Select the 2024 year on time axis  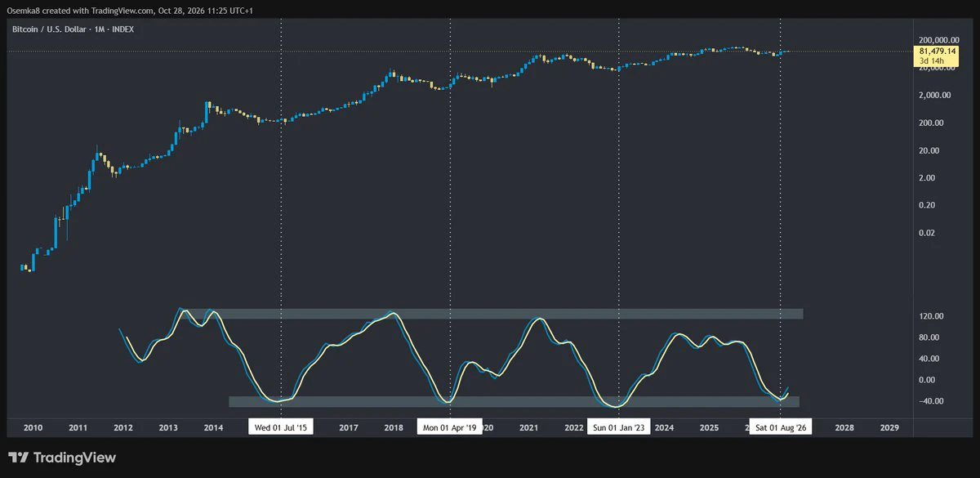coord(664,427)
